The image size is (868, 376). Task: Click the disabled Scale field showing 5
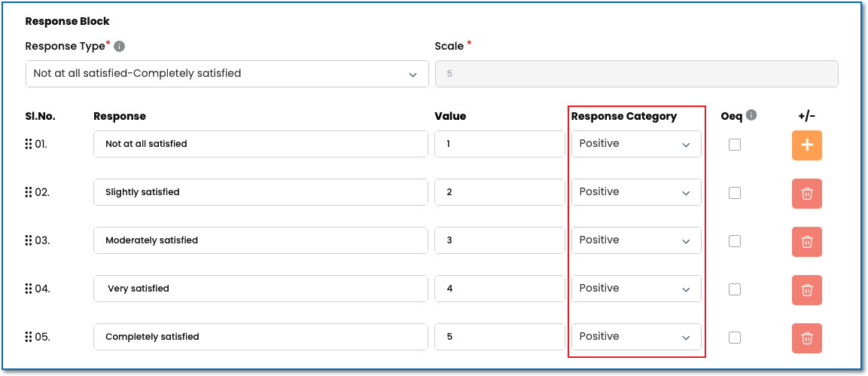coord(636,74)
